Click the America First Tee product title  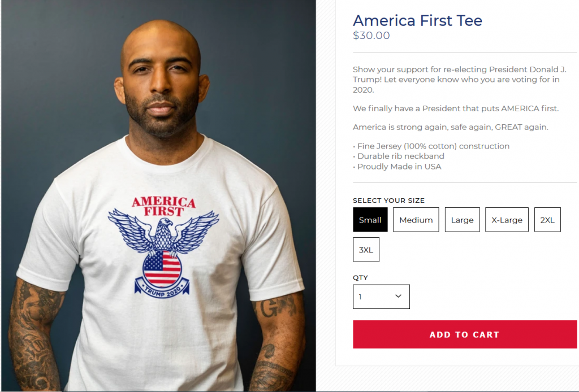point(417,21)
